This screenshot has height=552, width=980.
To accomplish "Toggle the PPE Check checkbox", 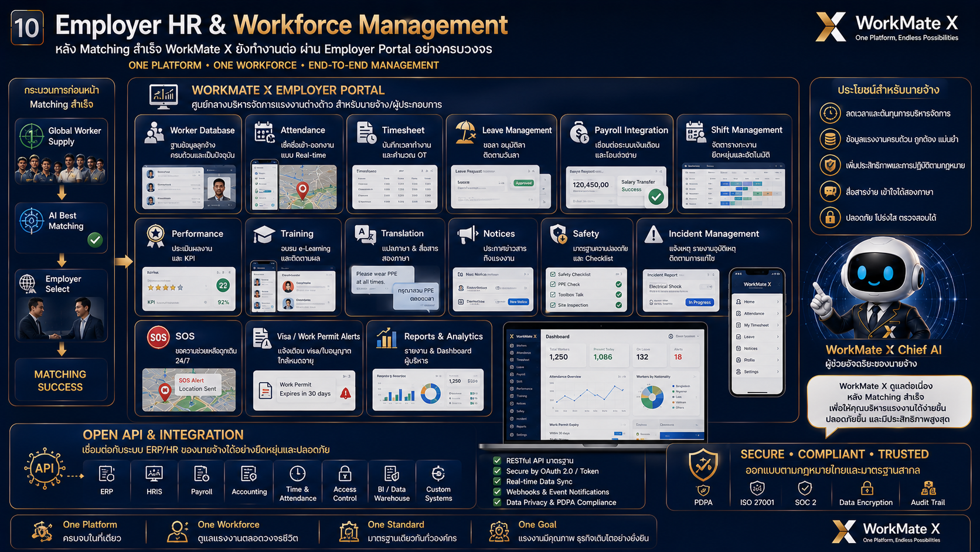I will 552,285.
